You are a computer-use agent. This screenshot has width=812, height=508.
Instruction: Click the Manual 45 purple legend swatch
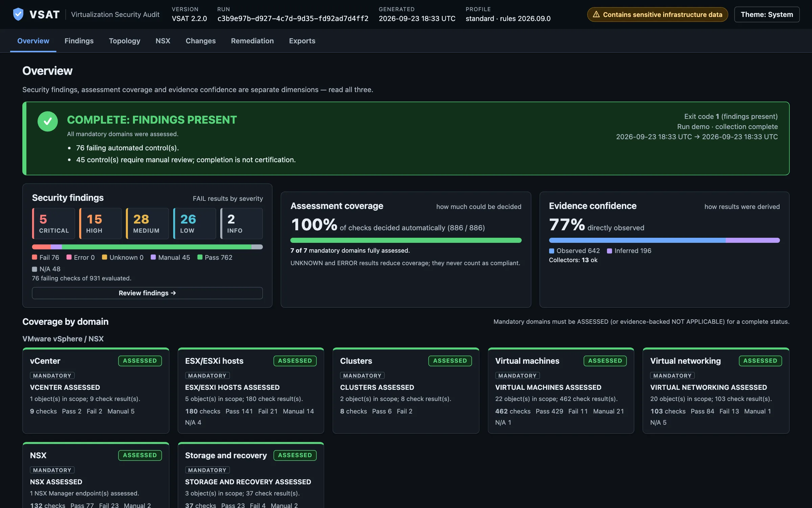153,257
